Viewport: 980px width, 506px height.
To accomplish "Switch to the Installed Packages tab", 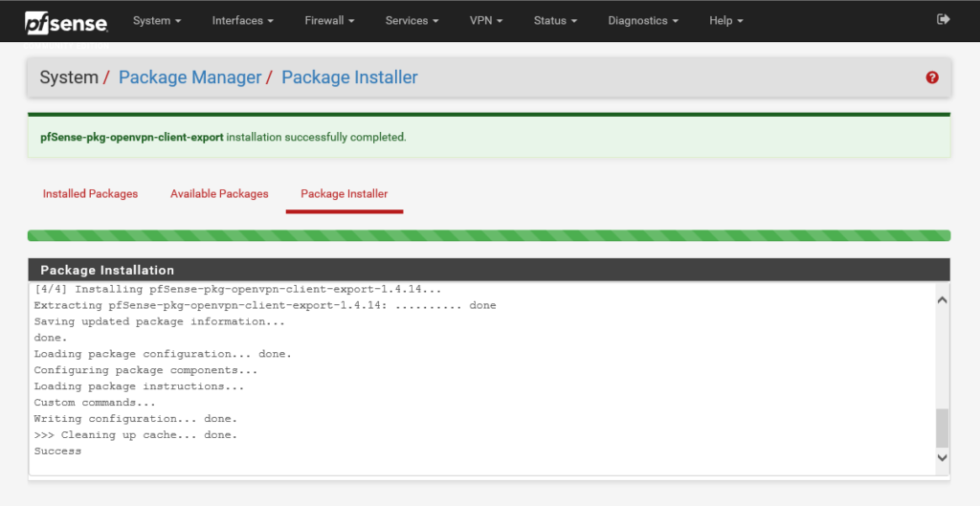I will (90, 193).
